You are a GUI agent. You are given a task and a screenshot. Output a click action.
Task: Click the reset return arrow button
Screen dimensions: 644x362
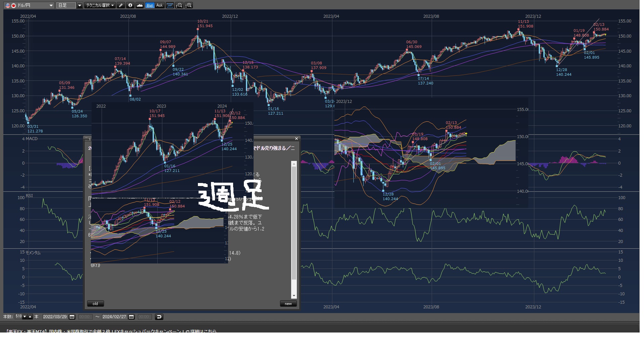[x=159, y=317]
